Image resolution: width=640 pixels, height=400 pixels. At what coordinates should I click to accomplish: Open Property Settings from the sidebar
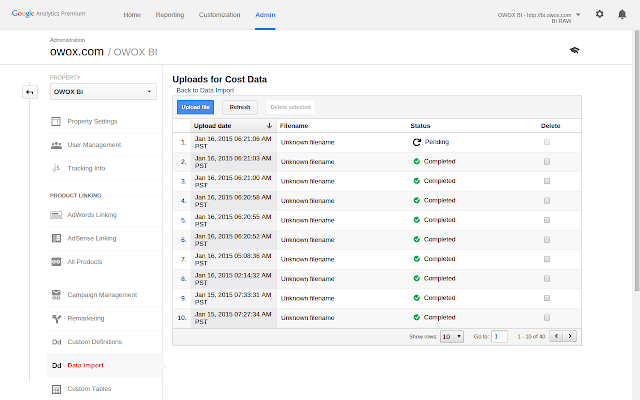pos(92,122)
